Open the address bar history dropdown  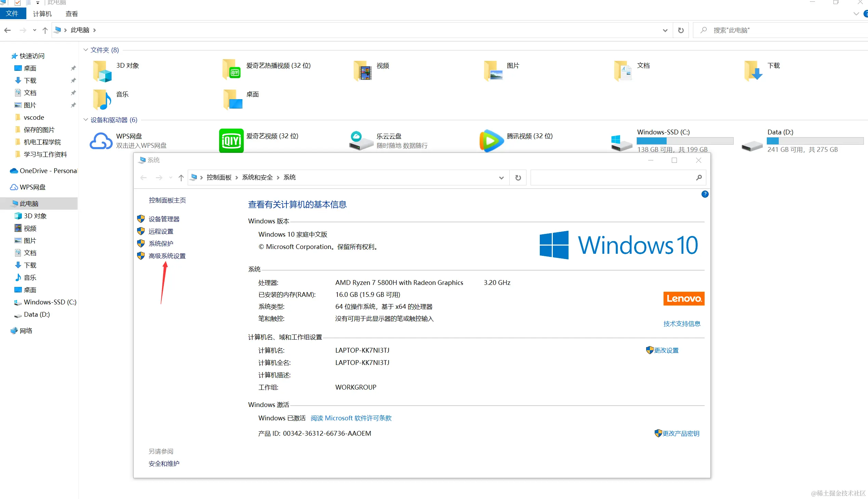point(665,30)
